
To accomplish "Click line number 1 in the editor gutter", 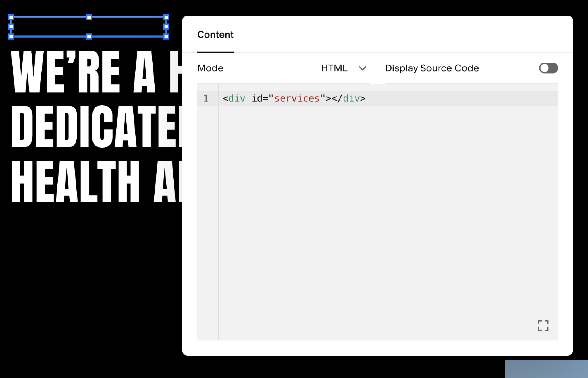I will pyautogui.click(x=206, y=99).
